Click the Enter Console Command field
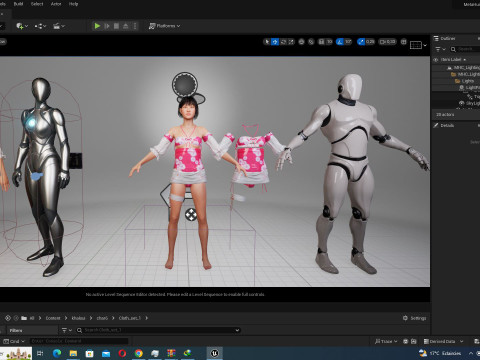 pos(79,341)
